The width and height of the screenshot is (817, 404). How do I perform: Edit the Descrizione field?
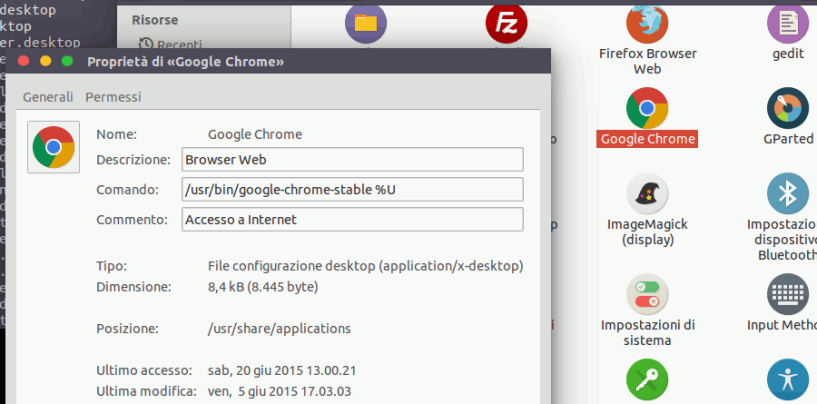[352, 160]
